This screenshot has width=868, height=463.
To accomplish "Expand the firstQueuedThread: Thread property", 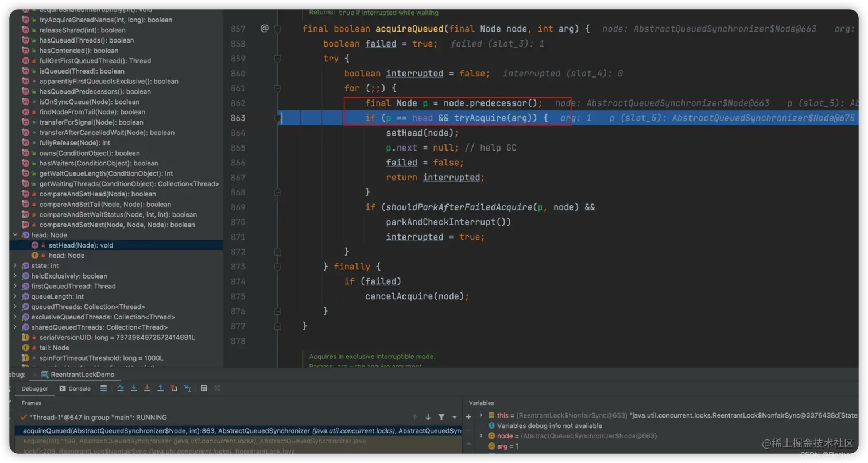I will (x=15, y=286).
